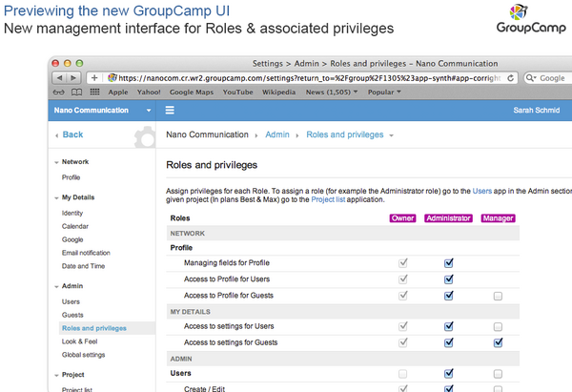Open the Top Sites grid icon
Viewport: 572px width, 392px height.
click(x=94, y=92)
